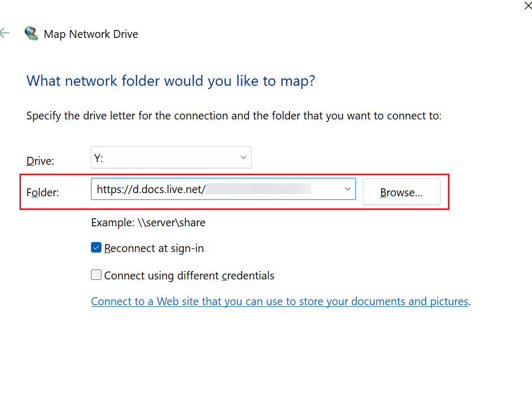The image size is (532, 402).
Task: Open the web storage connection link
Action: click(x=280, y=301)
